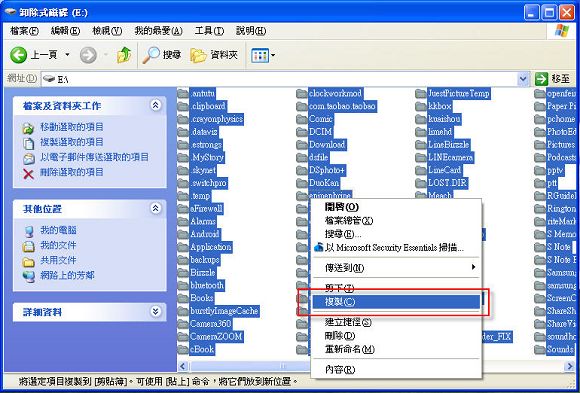580x393 pixels.
Task: Select the aFirewall folder icon
Action: coord(183,209)
